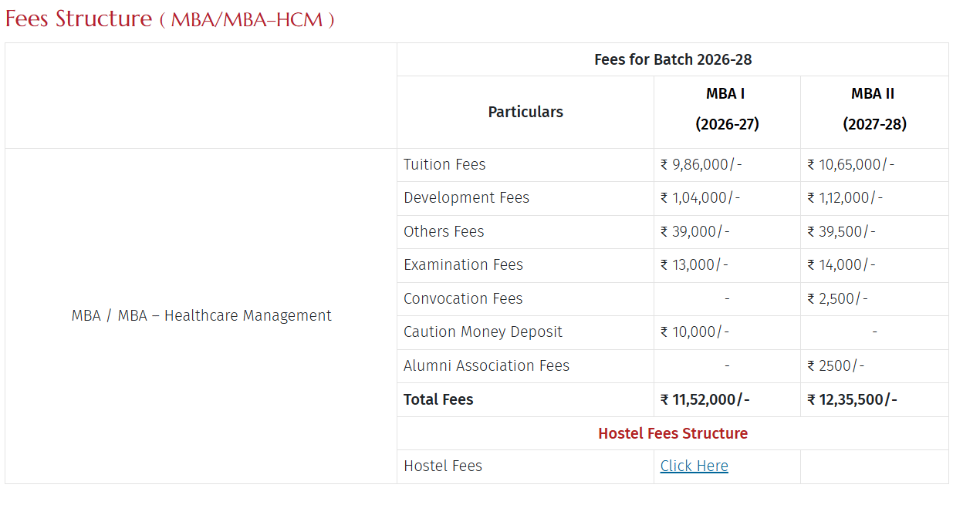This screenshot has width=980, height=525.
Task: Click the ₹ 10,65,000 tuition amount
Action: coord(850,164)
